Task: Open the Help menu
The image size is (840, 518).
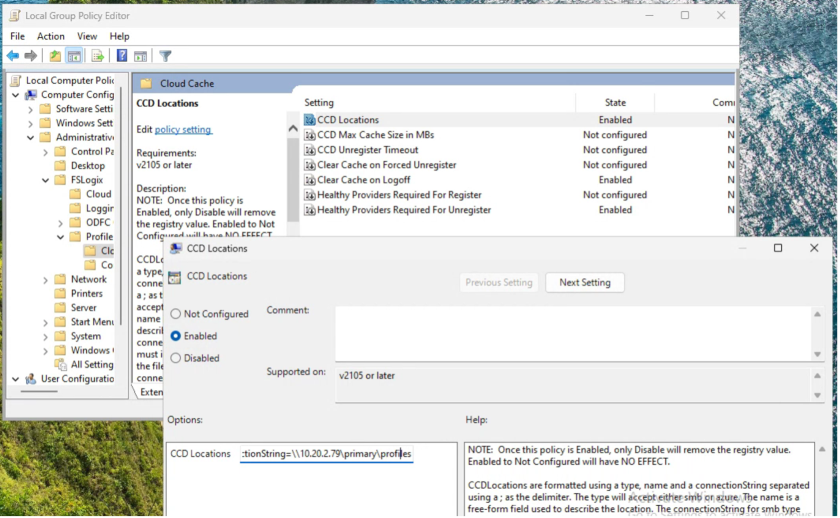Action: pos(119,36)
